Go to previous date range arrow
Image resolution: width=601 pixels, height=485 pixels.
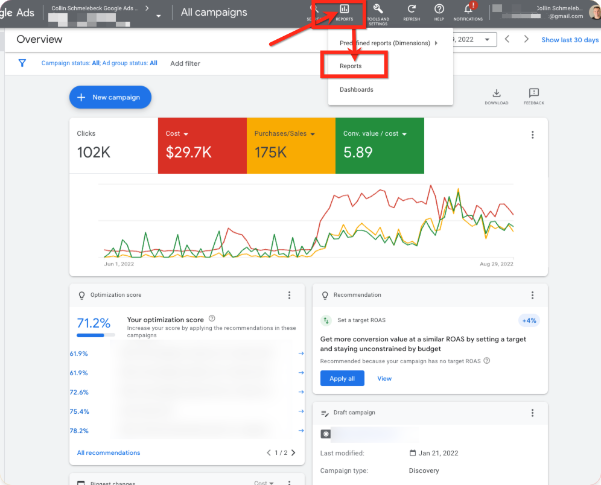507,39
